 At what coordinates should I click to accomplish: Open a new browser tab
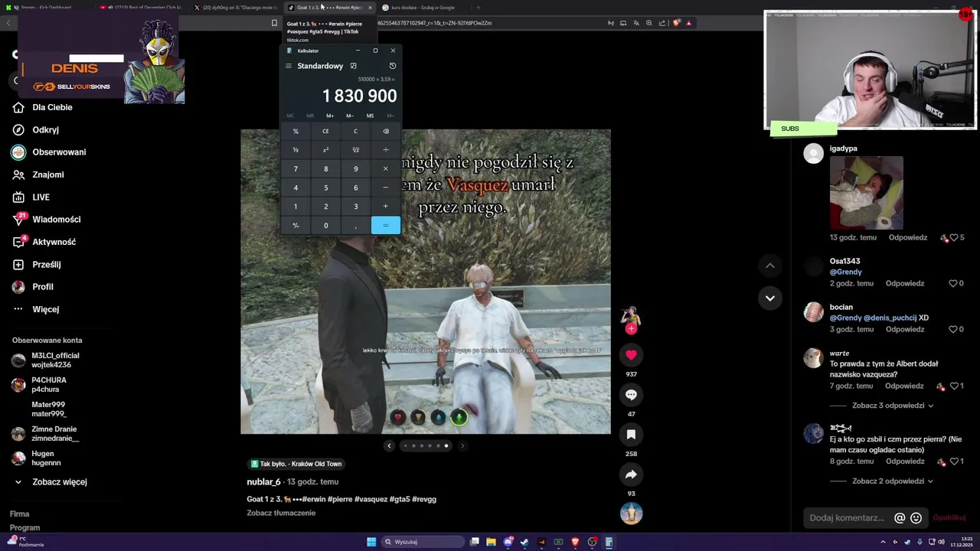coord(479,8)
